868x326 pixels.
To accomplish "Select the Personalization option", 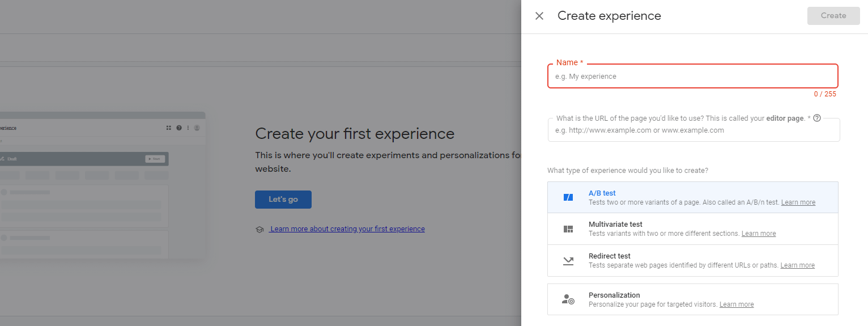I will click(692, 299).
